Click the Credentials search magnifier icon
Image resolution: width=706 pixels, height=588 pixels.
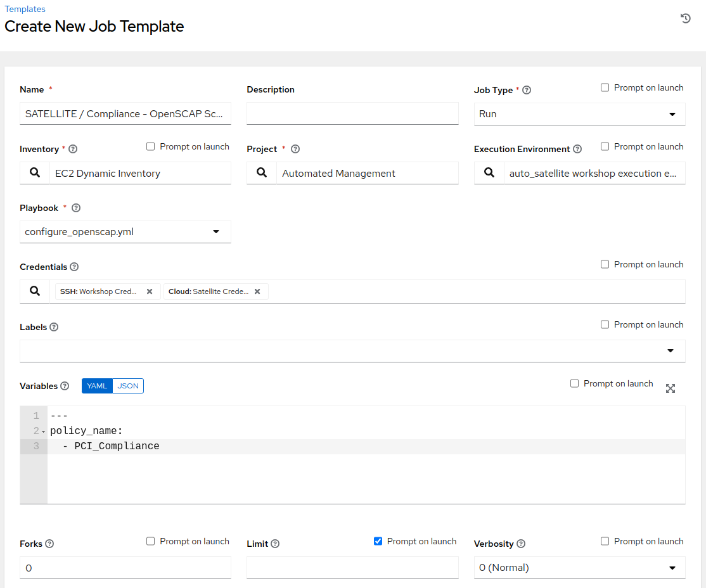coord(35,291)
